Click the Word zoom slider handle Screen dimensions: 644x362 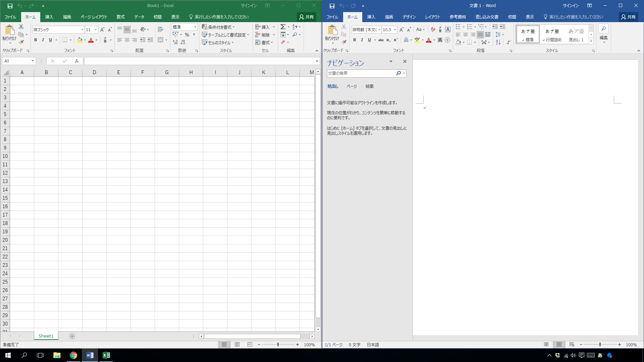point(600,345)
